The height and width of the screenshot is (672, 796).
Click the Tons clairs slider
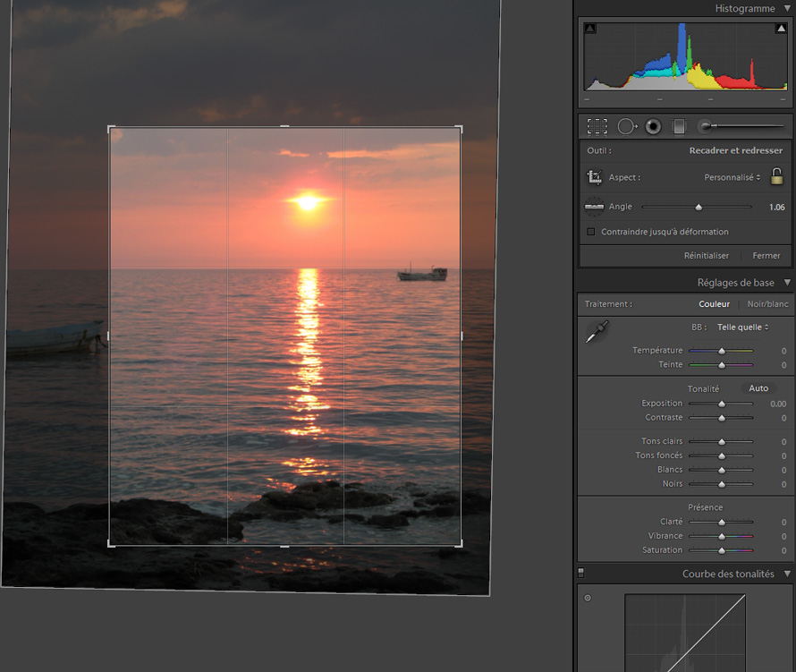click(721, 441)
